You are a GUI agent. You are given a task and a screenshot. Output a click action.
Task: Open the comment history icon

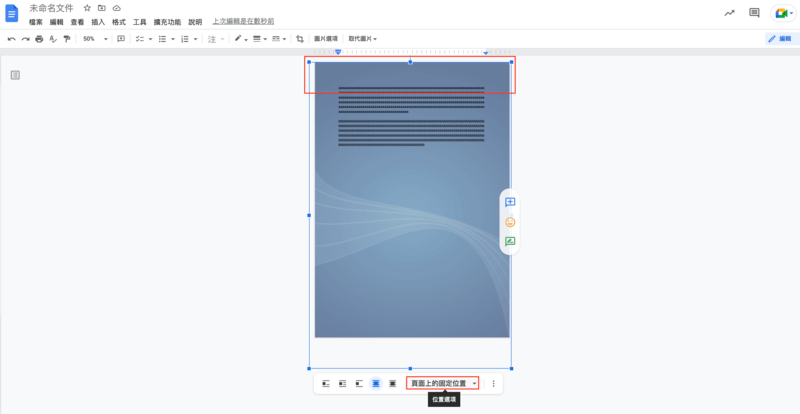[x=754, y=13]
